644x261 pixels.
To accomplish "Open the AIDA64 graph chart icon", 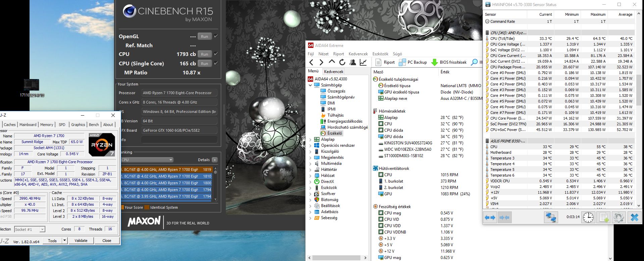I will coord(363,62).
